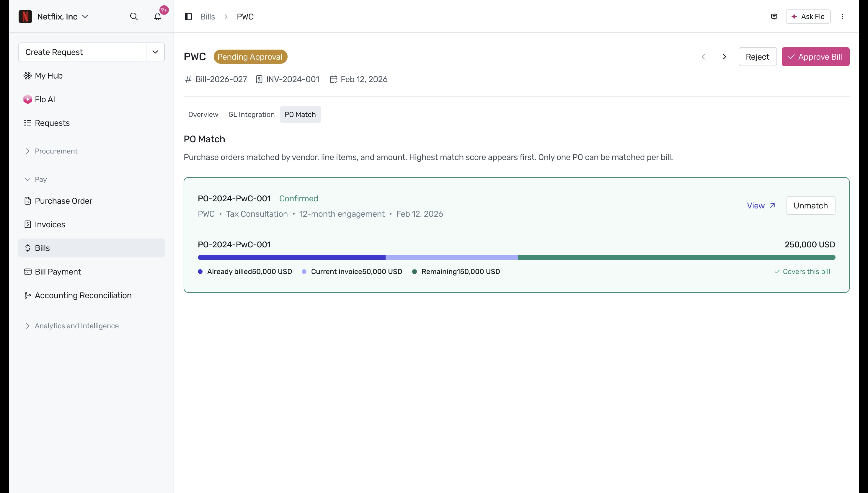Open Purchase Order page
Screen dimensions: 868x493
coord(92,201)
